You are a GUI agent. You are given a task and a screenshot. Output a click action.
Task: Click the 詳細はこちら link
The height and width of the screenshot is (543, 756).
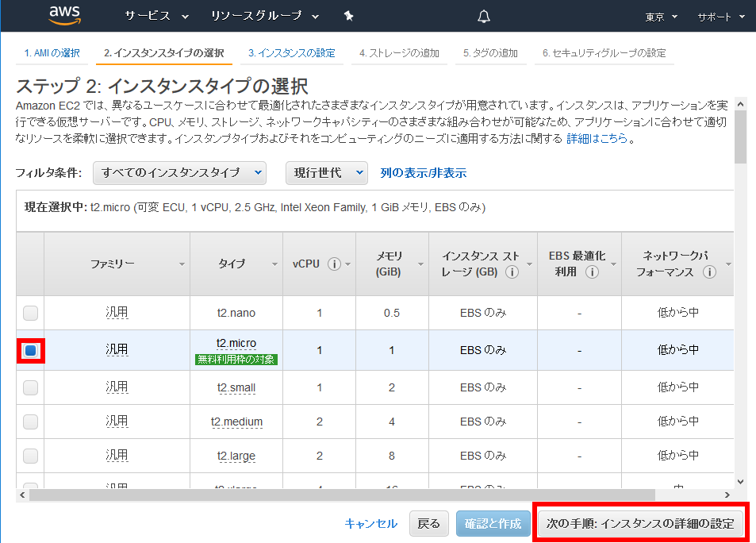(x=597, y=138)
